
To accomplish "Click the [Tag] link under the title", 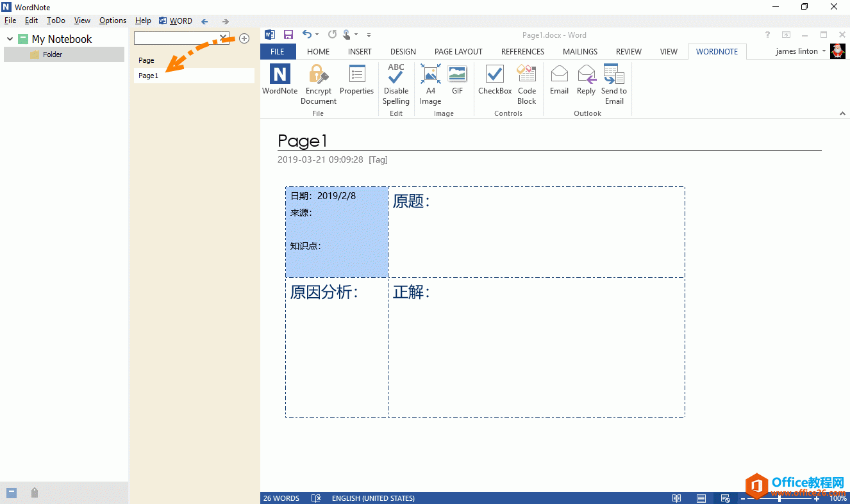I will tap(378, 159).
